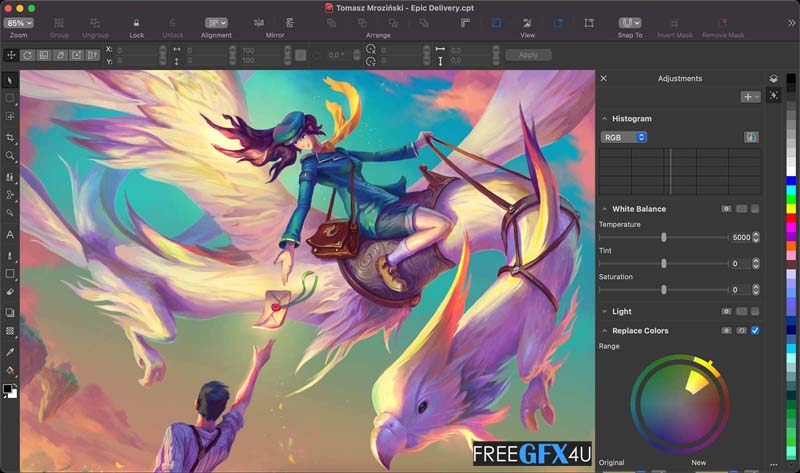Click the Apply button
The height and width of the screenshot is (473, 800).
[x=528, y=55]
